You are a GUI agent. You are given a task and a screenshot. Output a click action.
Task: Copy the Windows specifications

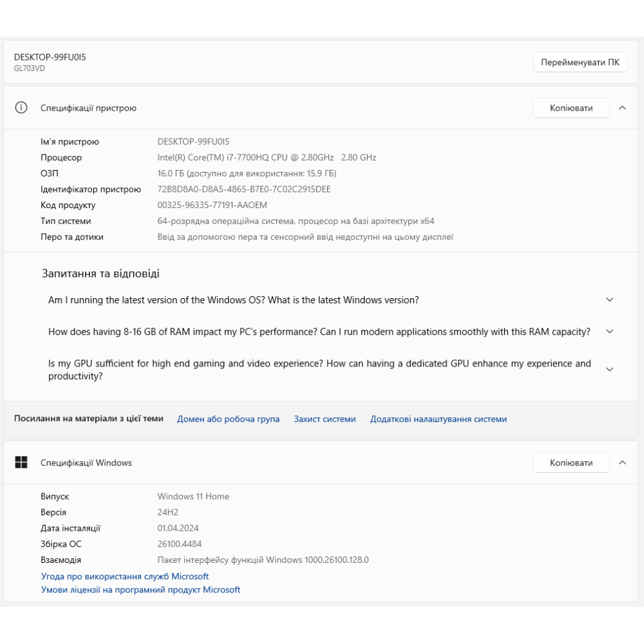(x=571, y=462)
